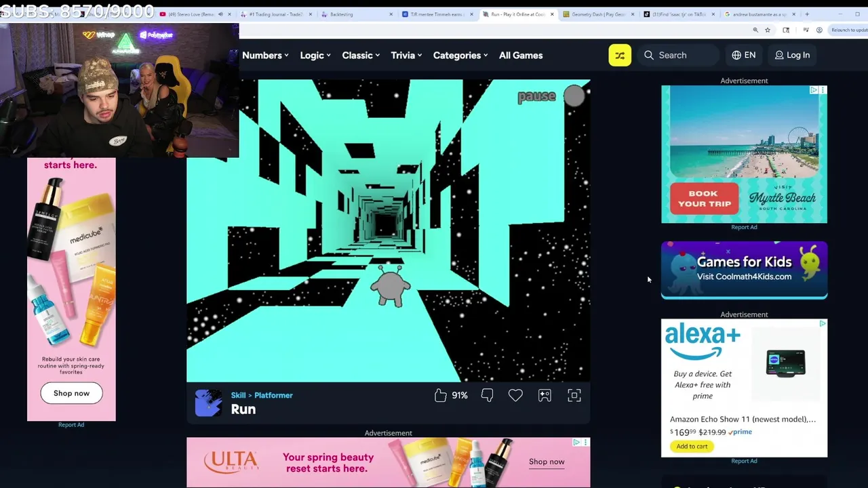The height and width of the screenshot is (488, 868).
Task: Expand the Categories menu
Action: click(460, 56)
